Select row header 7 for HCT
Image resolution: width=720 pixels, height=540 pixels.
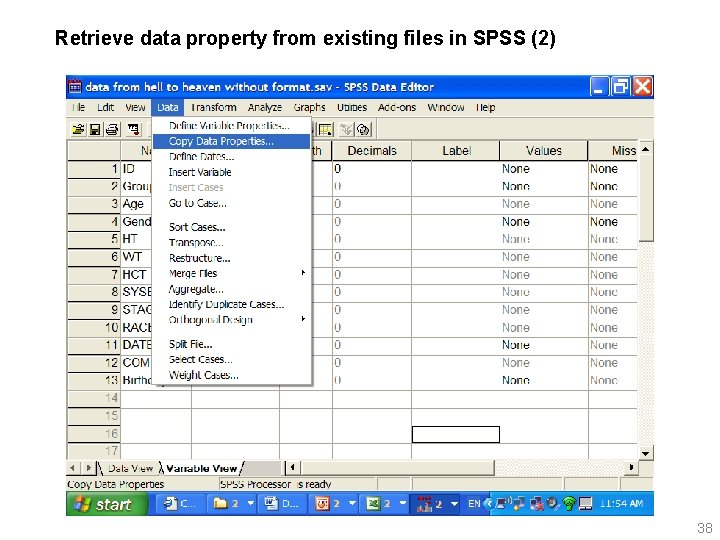(x=94, y=275)
